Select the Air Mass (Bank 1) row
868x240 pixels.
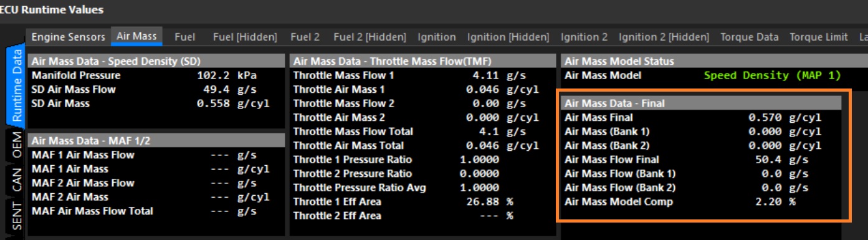(702, 132)
